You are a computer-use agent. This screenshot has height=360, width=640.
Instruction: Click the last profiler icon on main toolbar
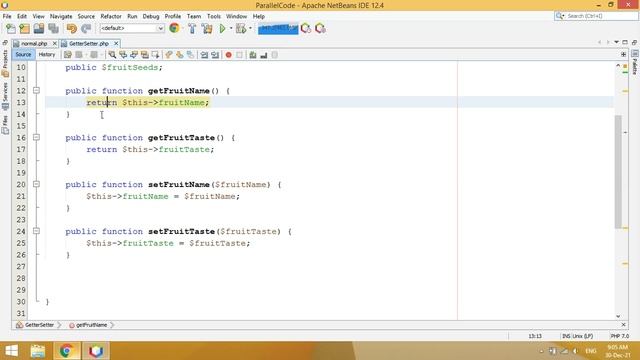[320, 29]
